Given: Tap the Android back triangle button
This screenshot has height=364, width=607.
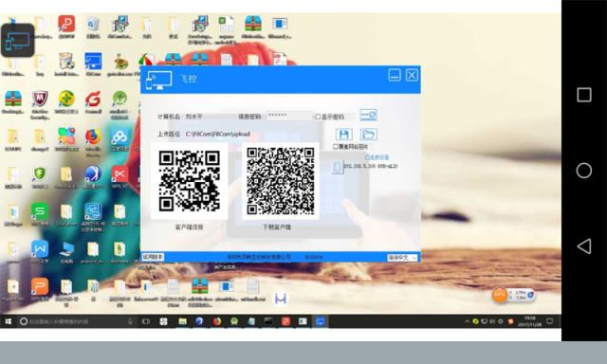Looking at the screenshot, I should pos(584,246).
